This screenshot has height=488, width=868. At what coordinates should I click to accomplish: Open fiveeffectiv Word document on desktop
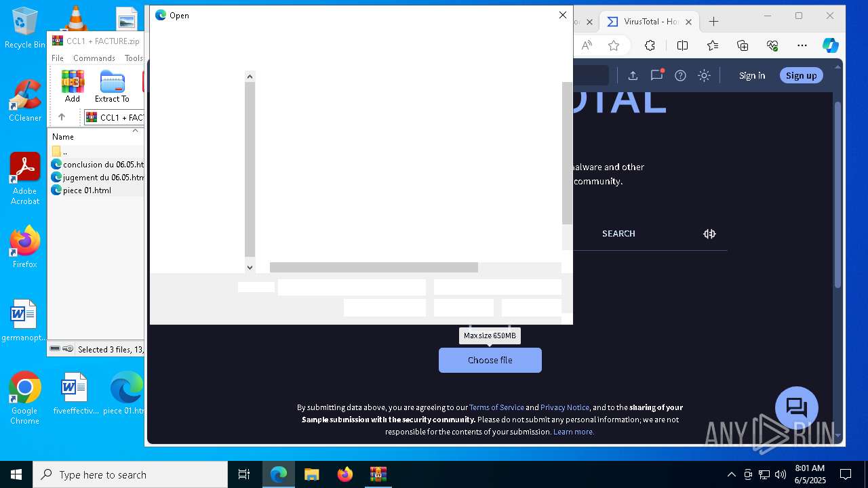click(x=75, y=393)
